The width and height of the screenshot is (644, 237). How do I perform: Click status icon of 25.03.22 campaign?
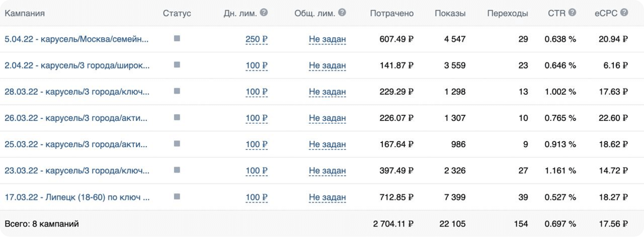(x=177, y=144)
